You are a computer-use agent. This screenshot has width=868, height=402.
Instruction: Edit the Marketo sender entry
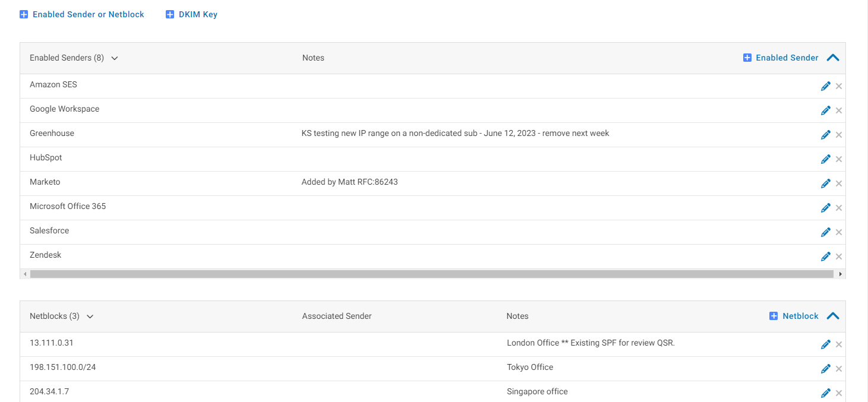(826, 183)
